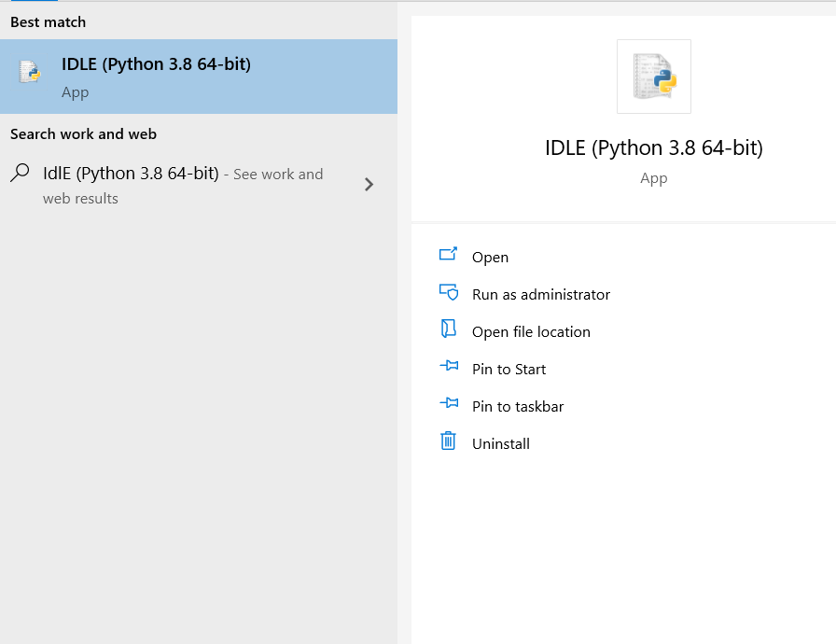
Task: Select the IDLE (Python 3.8 64-bit) best match result
Action: pos(156,64)
